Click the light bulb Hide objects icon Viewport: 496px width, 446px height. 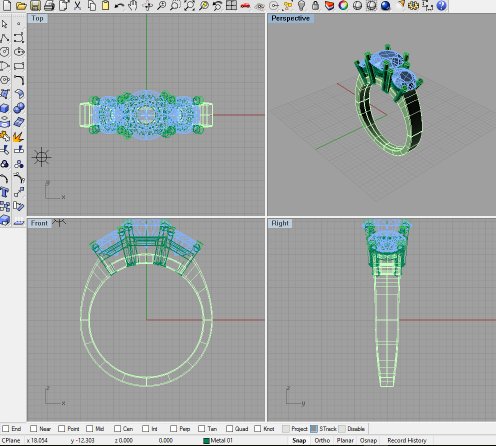(x=301, y=5)
